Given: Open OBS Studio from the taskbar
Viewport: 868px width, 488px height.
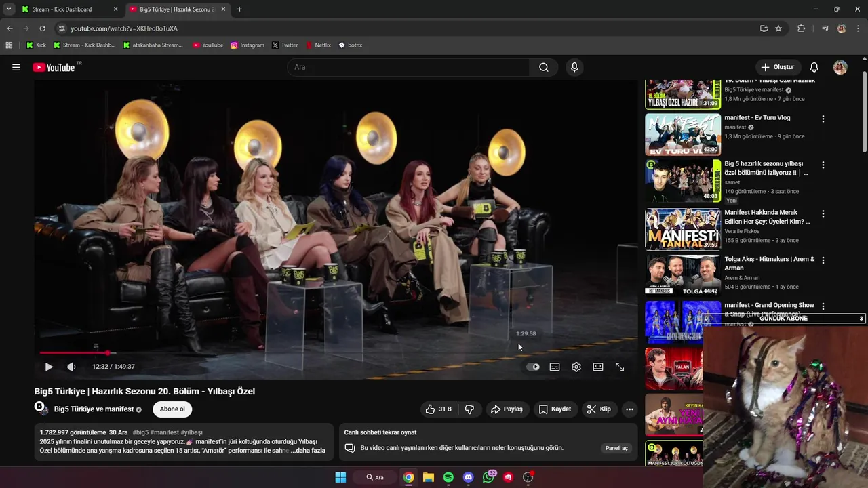Looking at the screenshot, I should pos(528,477).
